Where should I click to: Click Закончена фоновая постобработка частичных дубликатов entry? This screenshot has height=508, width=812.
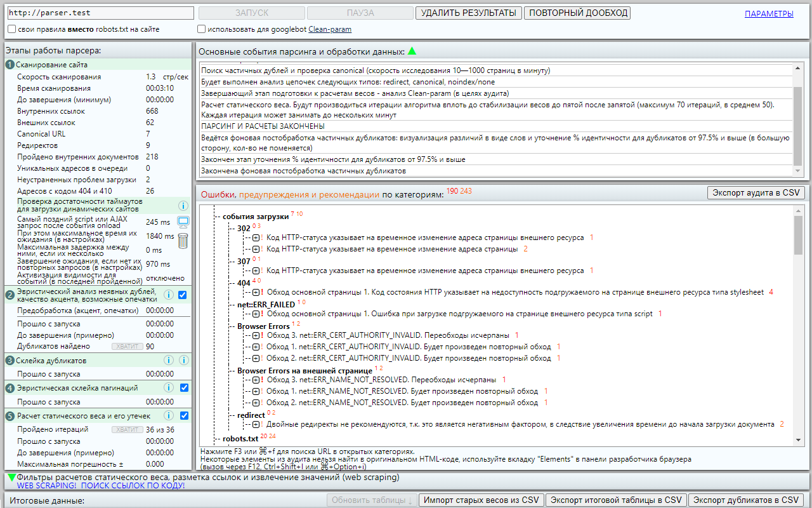(303, 171)
